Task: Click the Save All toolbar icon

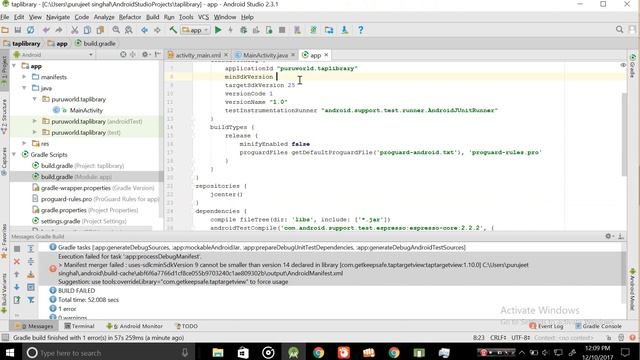Action: click(x=18, y=30)
